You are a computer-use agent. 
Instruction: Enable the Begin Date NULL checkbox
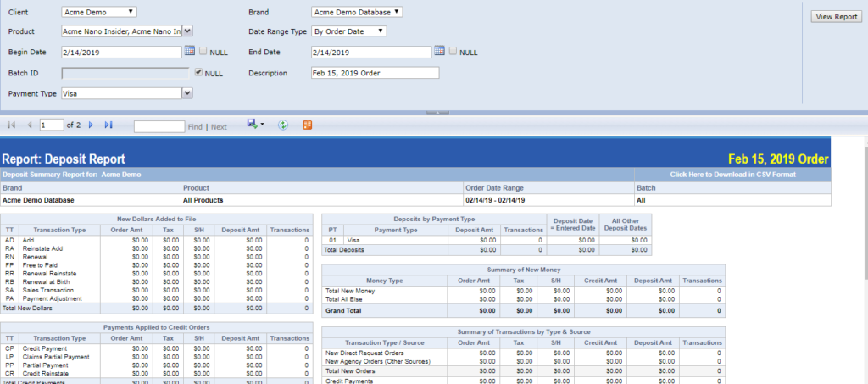pyautogui.click(x=203, y=52)
